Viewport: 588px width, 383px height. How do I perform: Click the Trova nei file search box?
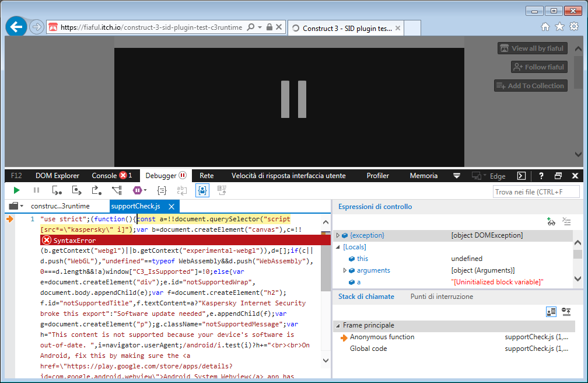click(536, 192)
